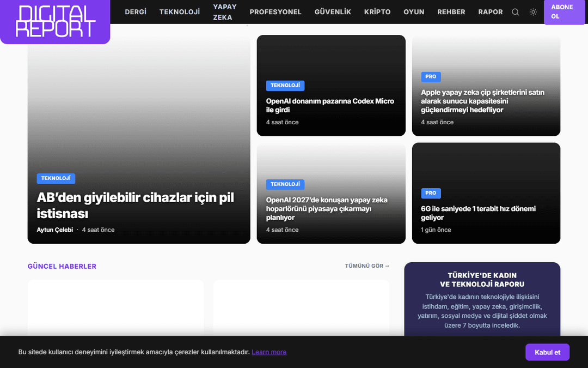Click author name Aytun Çelebi
This screenshot has height=368, width=588.
[55, 230]
